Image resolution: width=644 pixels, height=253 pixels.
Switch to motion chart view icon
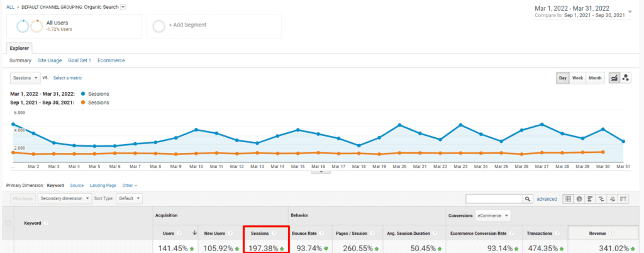tap(626, 78)
